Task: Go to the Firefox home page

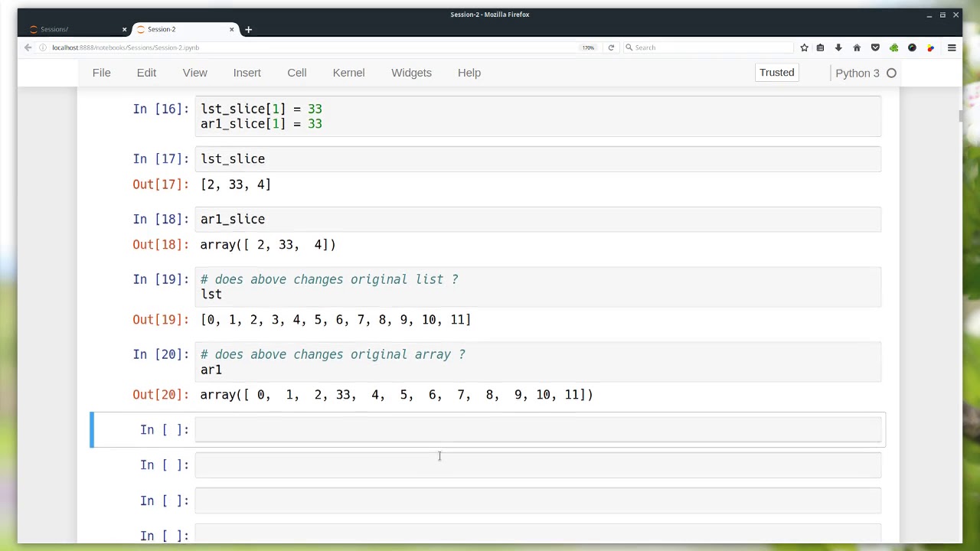Action: 857,47
